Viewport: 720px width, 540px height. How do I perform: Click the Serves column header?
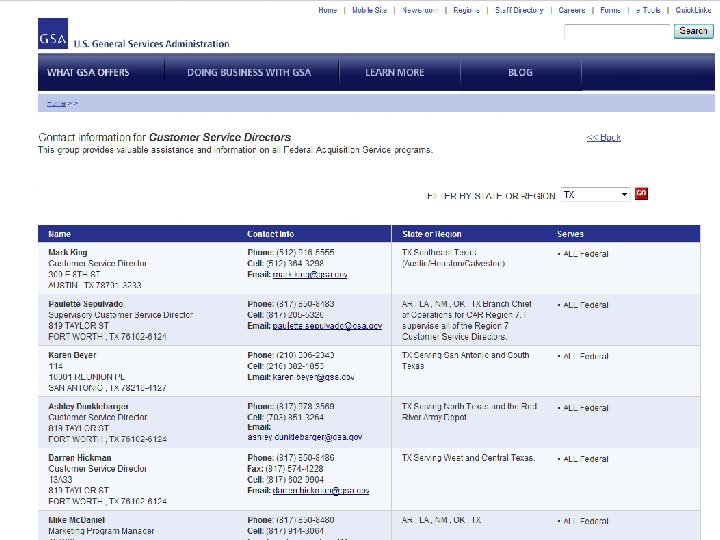570,234
